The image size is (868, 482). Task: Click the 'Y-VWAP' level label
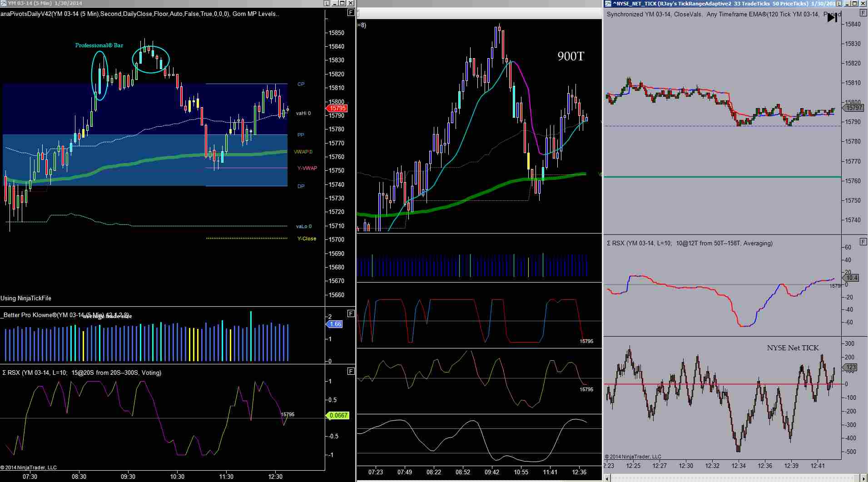click(307, 168)
